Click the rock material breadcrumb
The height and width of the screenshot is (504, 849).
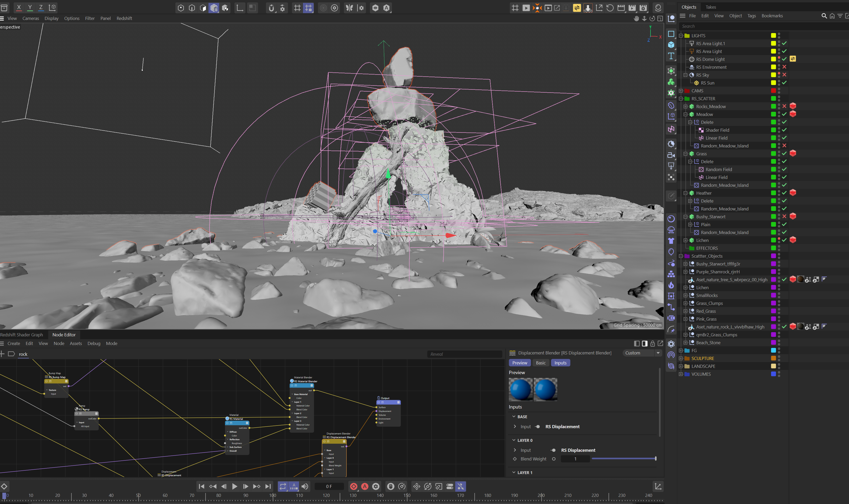click(x=23, y=354)
